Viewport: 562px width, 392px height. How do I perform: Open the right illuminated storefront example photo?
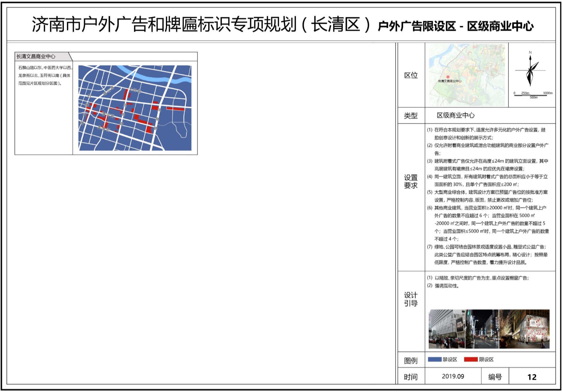[x=524, y=329]
